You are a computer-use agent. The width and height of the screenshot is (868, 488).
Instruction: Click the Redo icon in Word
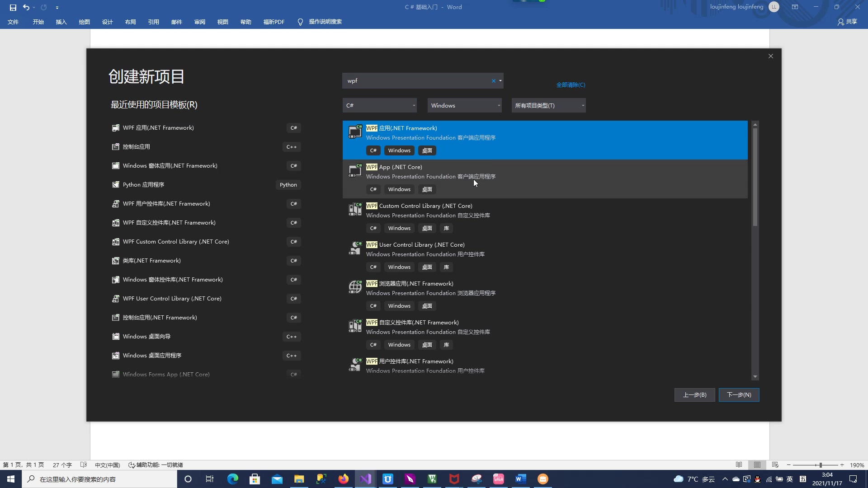[44, 7]
